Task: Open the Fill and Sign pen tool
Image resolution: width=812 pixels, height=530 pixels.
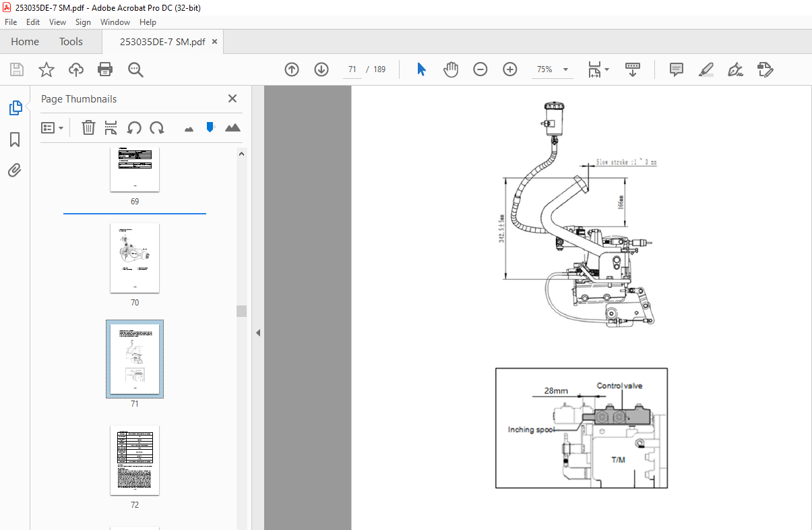Action: (x=735, y=69)
